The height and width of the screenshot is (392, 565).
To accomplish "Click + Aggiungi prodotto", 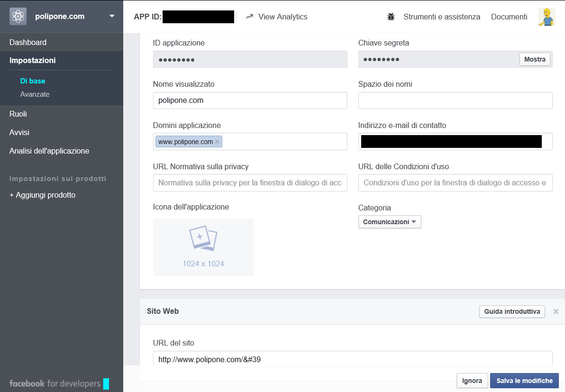I will 43,195.
